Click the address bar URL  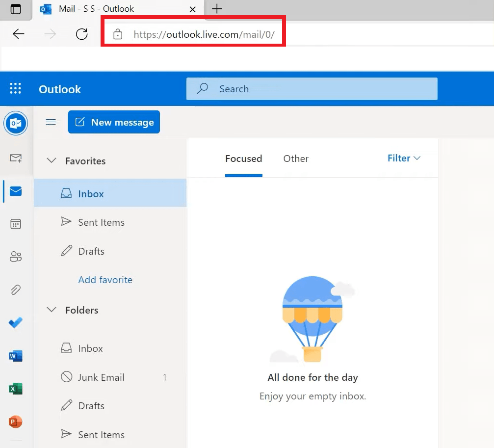pos(204,34)
